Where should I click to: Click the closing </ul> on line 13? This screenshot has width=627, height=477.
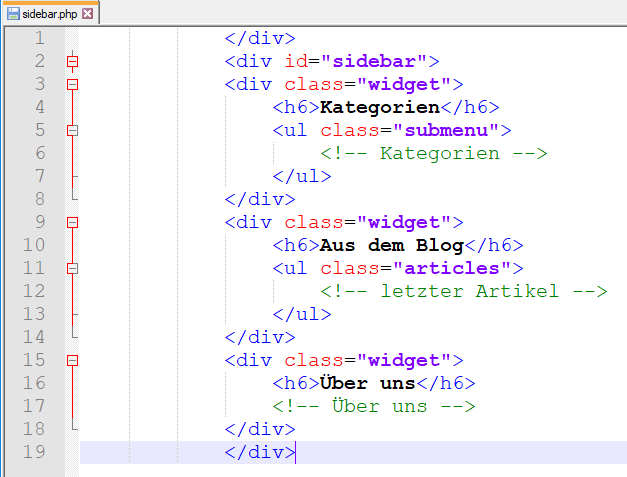point(302,314)
